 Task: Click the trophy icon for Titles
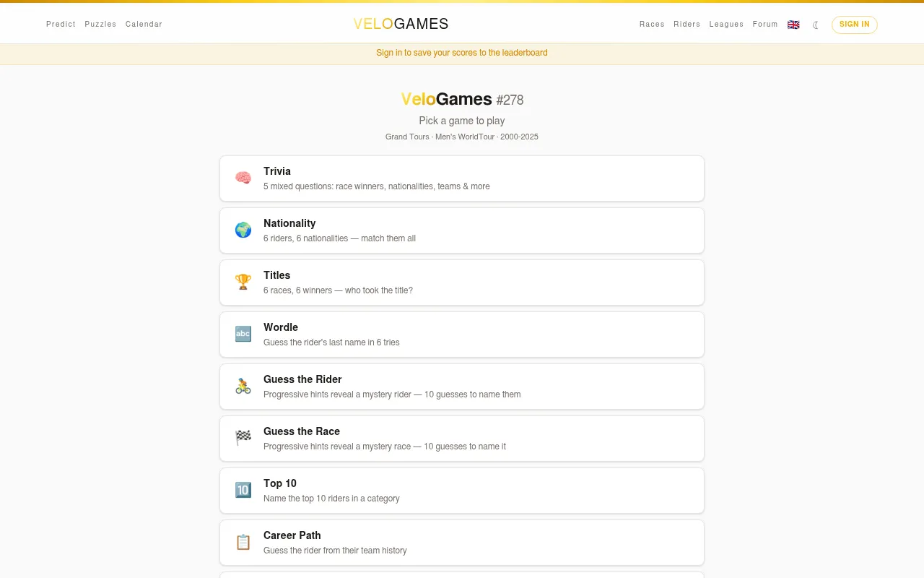point(243,282)
